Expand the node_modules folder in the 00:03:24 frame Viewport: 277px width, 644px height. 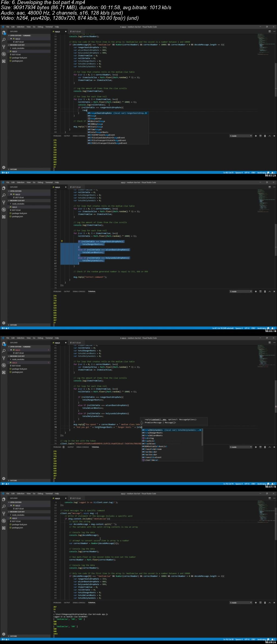tap(29, 48)
